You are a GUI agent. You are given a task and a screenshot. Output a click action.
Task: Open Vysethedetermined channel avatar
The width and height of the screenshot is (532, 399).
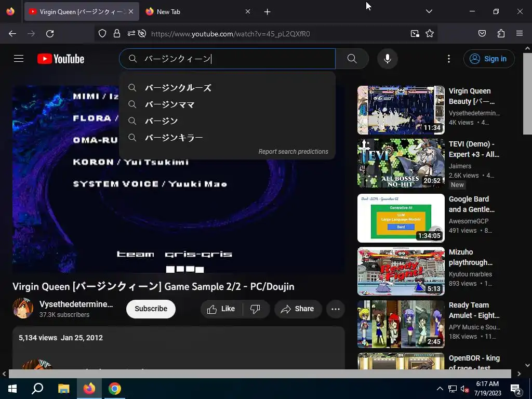[x=23, y=308]
